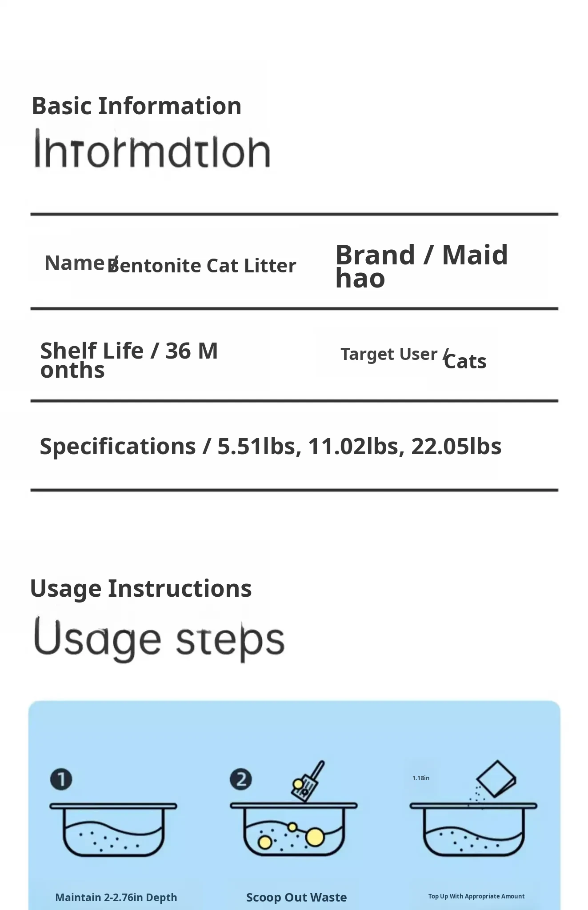Viewport: 588px width, 910px height.
Task: Click the 1.18in measurement label
Action: pyautogui.click(x=421, y=778)
